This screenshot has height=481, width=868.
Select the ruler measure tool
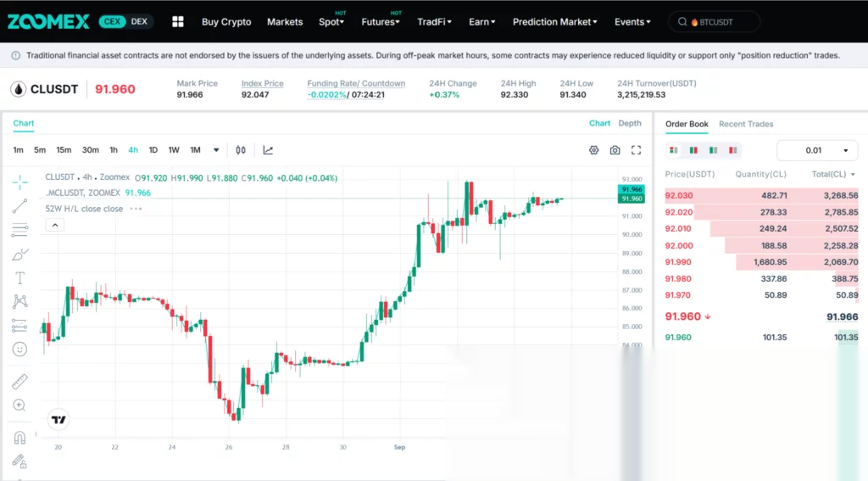pos(20,381)
